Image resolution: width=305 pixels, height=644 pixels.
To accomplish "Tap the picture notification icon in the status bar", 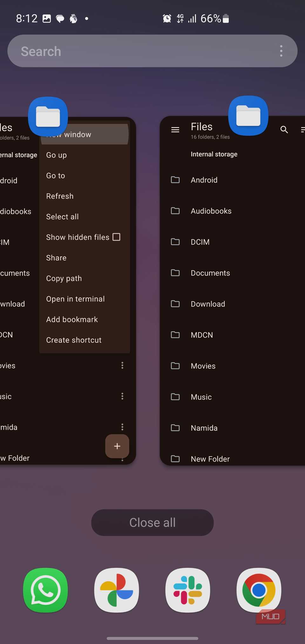I will [47, 19].
